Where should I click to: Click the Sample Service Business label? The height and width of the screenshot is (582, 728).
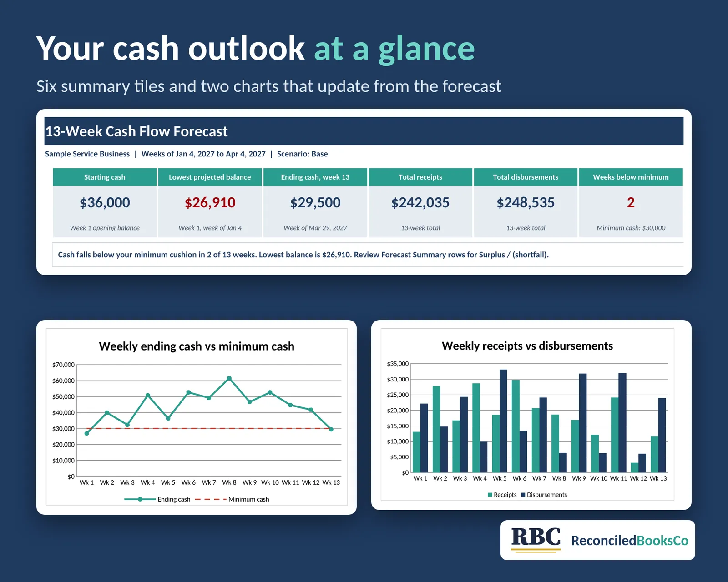click(87, 154)
